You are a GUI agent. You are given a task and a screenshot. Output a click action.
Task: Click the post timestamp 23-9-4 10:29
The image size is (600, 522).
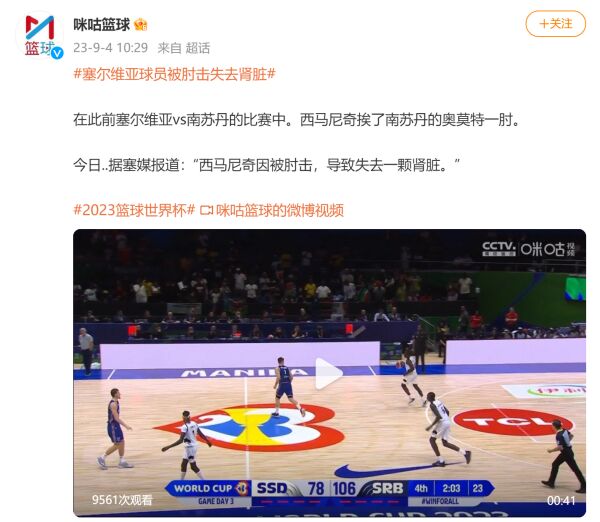[111, 48]
